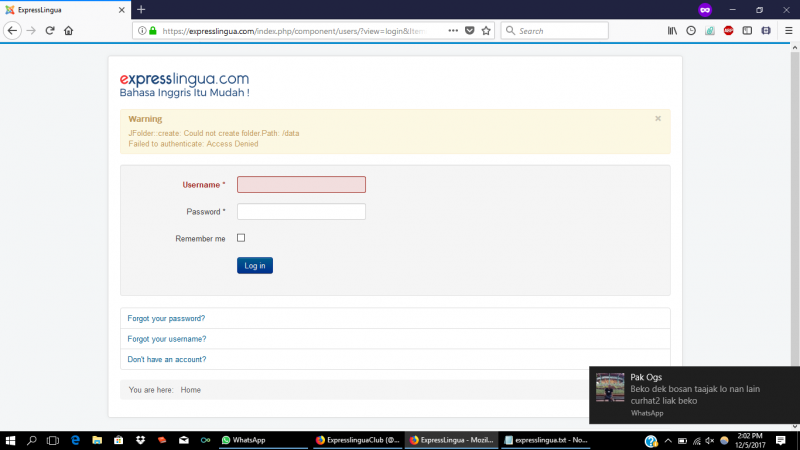This screenshot has width=800, height=450.
Task: Dismiss the Warning message box
Action: (x=658, y=118)
